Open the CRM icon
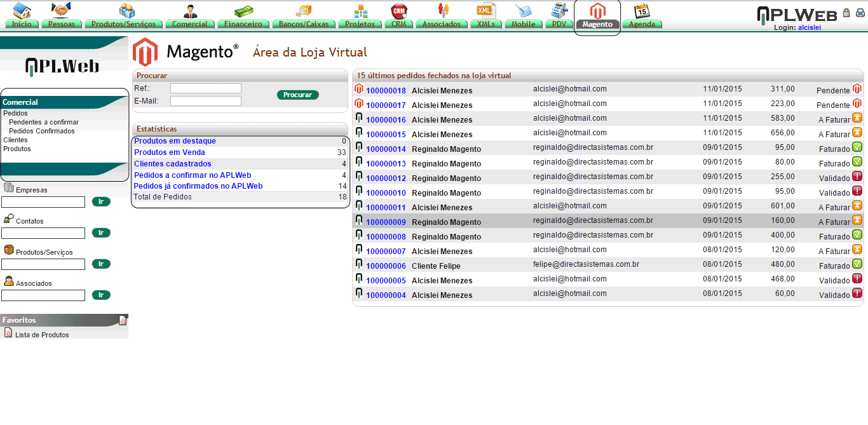The image size is (868, 425). pyautogui.click(x=398, y=10)
